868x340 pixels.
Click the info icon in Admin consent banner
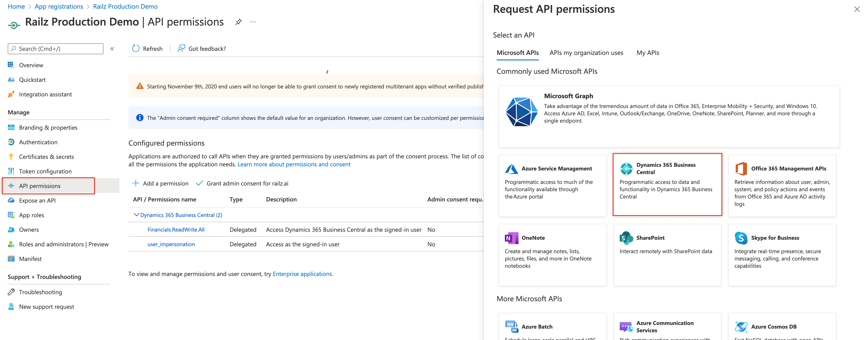point(139,118)
